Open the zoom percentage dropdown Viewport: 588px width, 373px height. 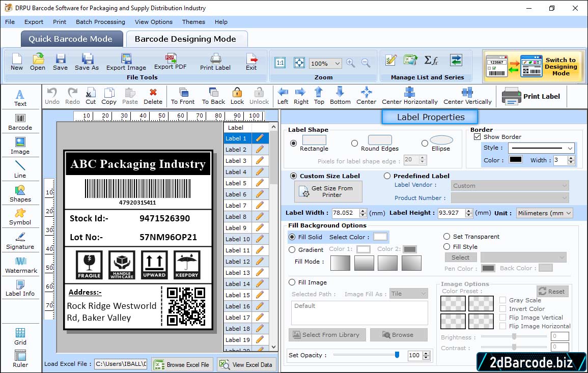337,63
